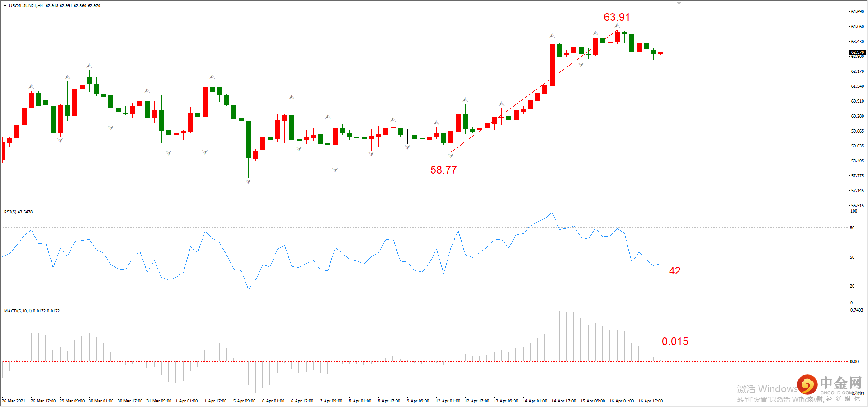Click the 57.775 price scale value
Screen dimensions: 868x407
tap(858, 176)
